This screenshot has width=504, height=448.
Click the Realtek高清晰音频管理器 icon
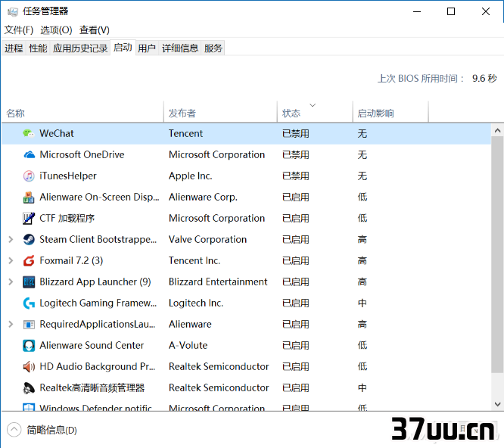[x=29, y=388]
